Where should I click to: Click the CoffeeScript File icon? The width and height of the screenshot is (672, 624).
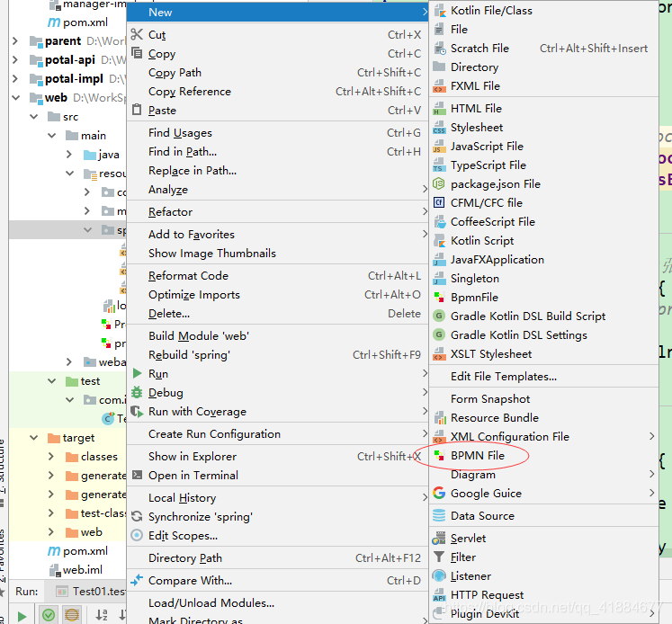pos(439,222)
